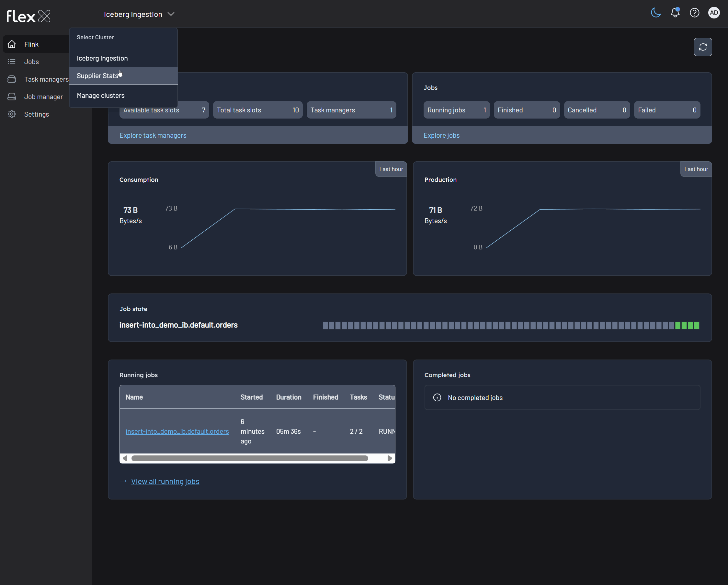Image resolution: width=728 pixels, height=585 pixels.
Task: Follow the Explore jobs link
Action: tap(441, 135)
